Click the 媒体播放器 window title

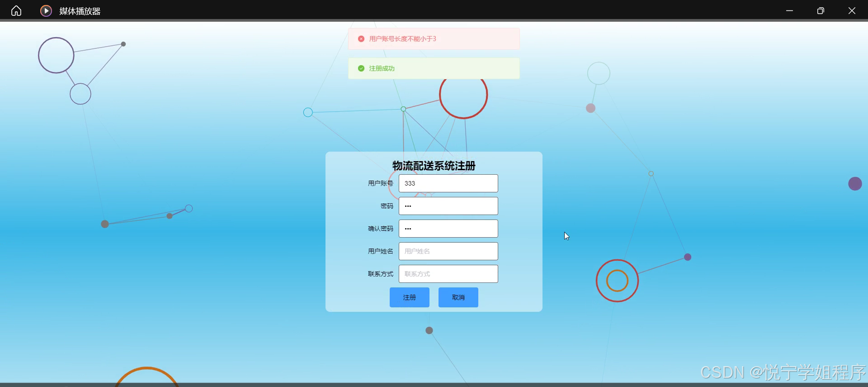(80, 11)
